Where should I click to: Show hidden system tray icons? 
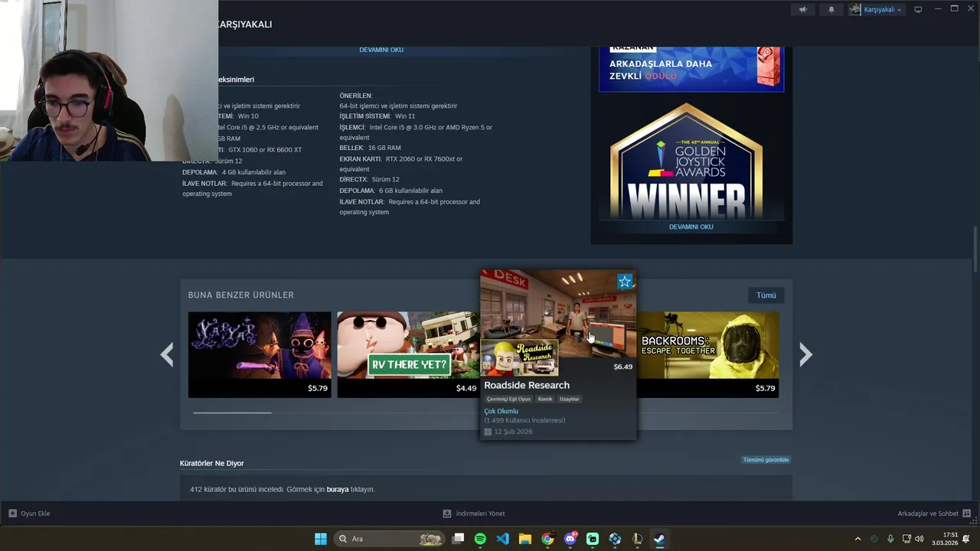click(x=857, y=539)
